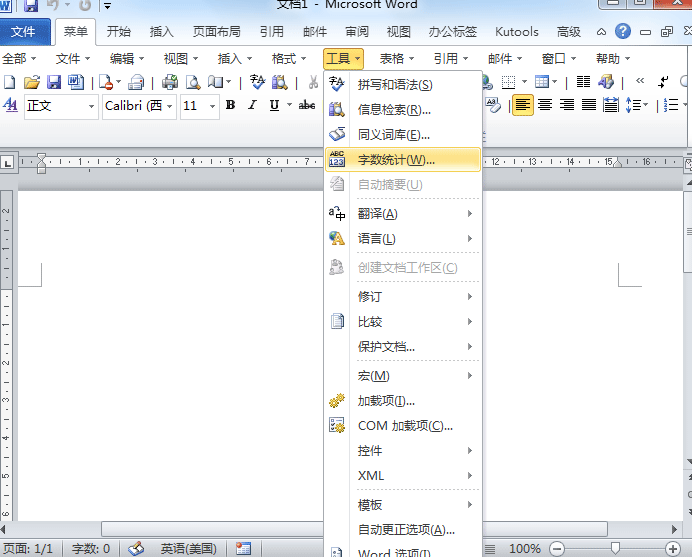Viewport: 692px width, 557px height.
Task: Expand the 格式 menu dropdown
Action: [x=289, y=58]
